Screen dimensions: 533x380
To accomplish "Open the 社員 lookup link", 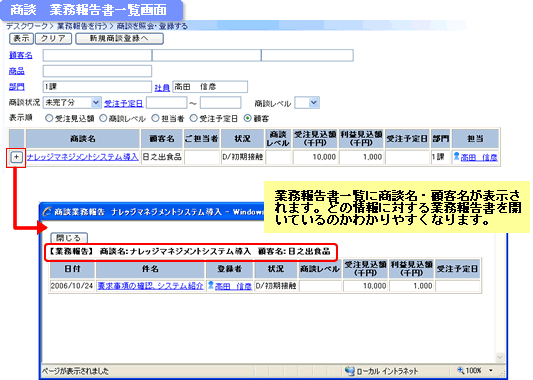I will pyautogui.click(x=162, y=88).
